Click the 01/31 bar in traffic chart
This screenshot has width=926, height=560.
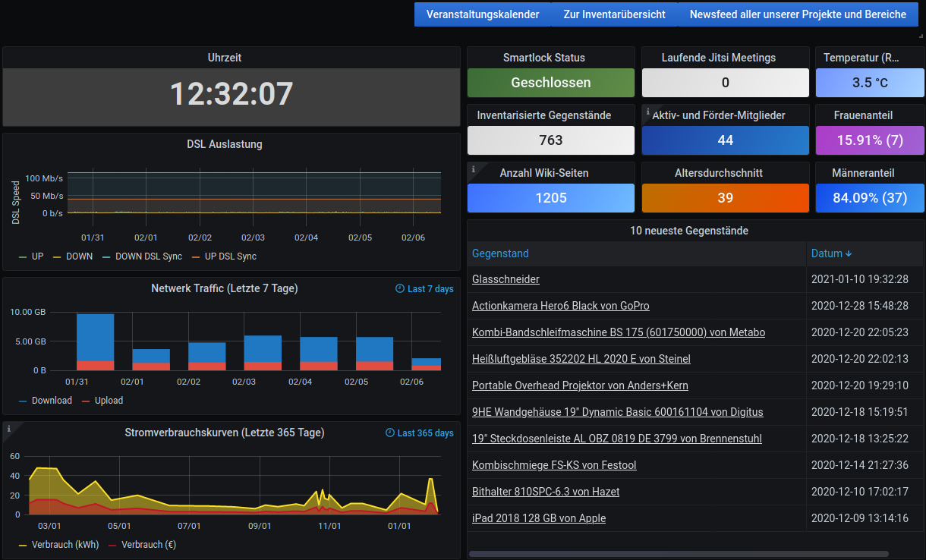pyautogui.click(x=95, y=341)
